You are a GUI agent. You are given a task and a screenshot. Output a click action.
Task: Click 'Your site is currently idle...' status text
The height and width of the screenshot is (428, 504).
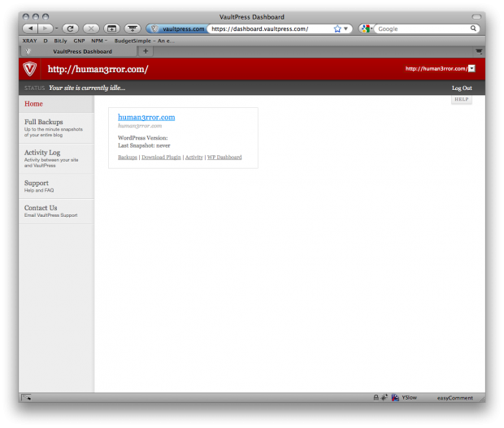(x=87, y=88)
